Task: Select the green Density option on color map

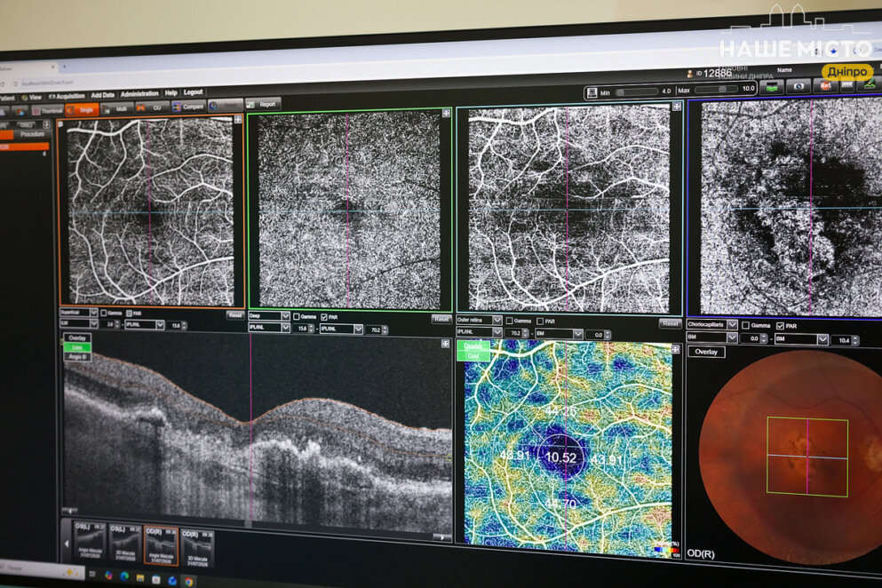Action: pyautogui.click(x=473, y=346)
